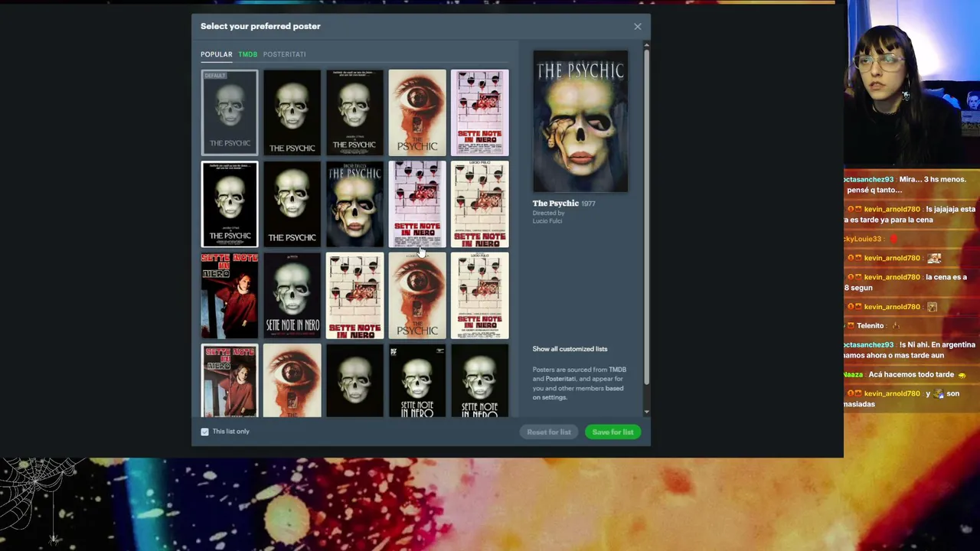
Task: Choose third-row skull 'Sette Note in Nero' poster
Action: [292, 295]
